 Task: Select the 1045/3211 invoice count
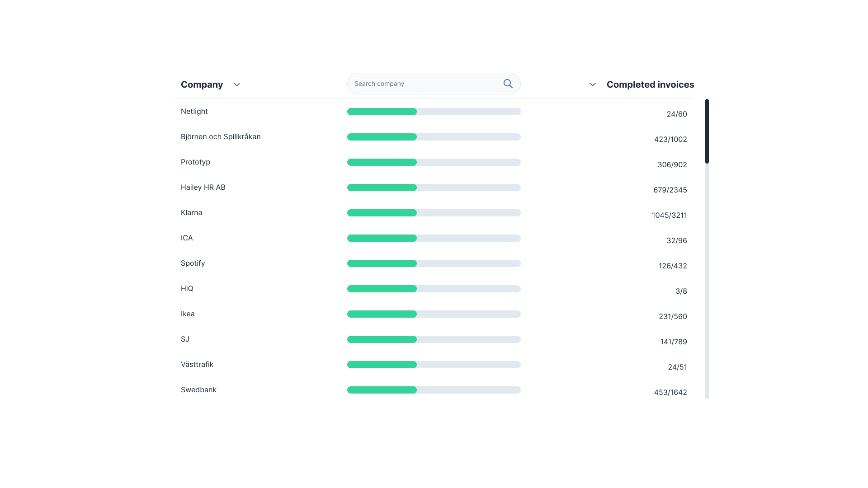669,215
